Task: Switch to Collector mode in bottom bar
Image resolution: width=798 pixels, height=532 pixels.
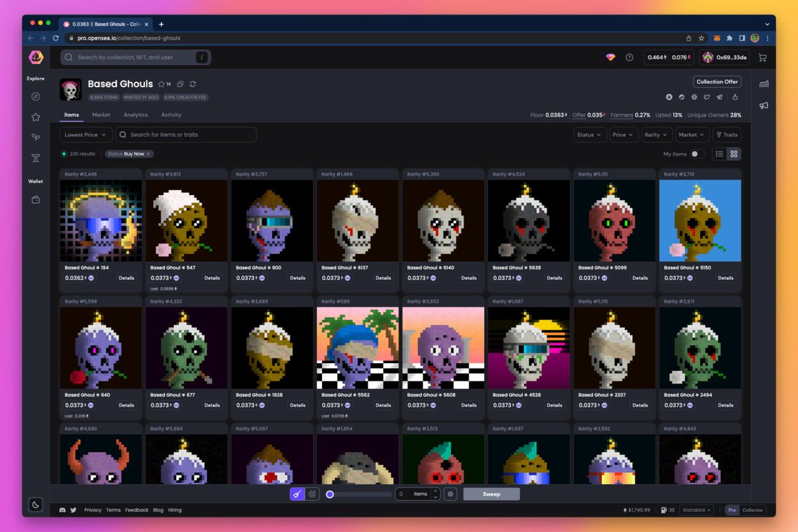Action: point(752,510)
